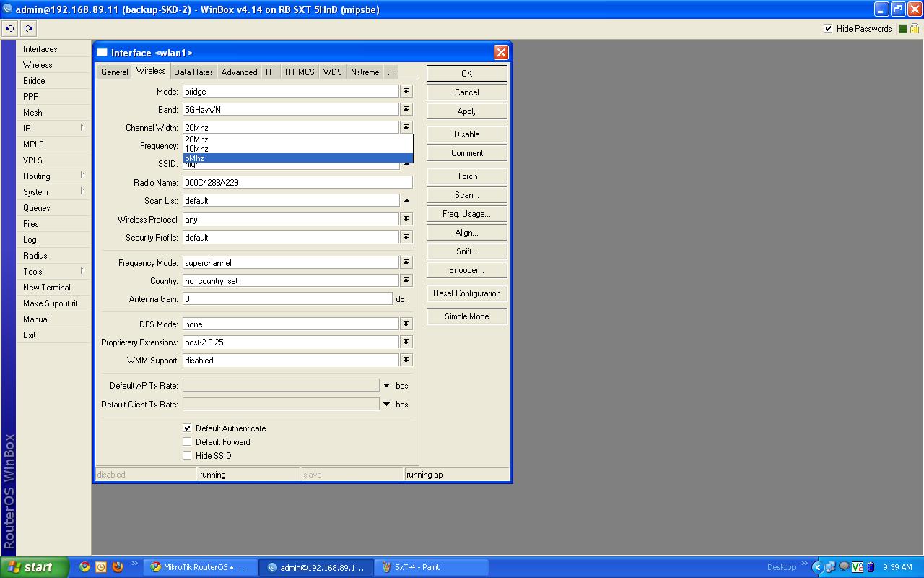The image size is (924, 578).
Task: Click the Undo arrow in WinBox toolbar
Action: (10, 28)
